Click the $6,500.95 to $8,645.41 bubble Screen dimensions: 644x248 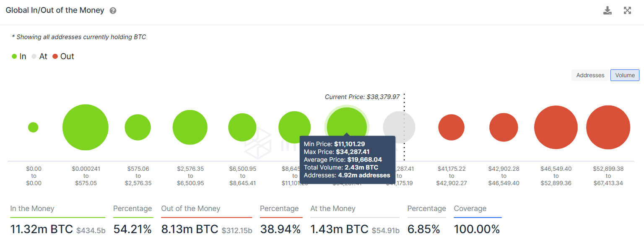242,127
